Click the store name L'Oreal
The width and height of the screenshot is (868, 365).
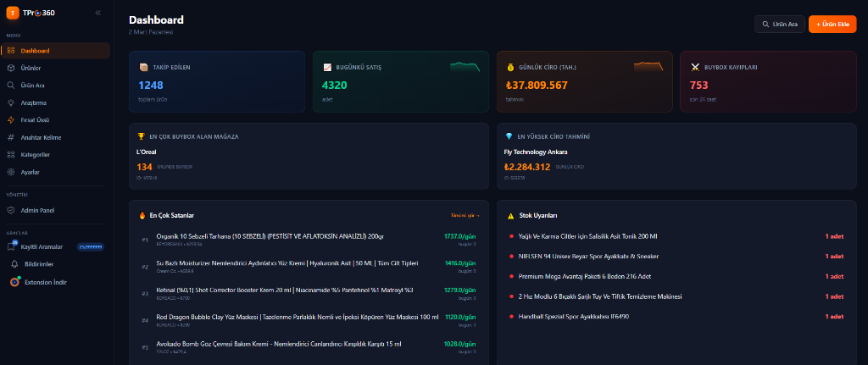click(x=147, y=152)
